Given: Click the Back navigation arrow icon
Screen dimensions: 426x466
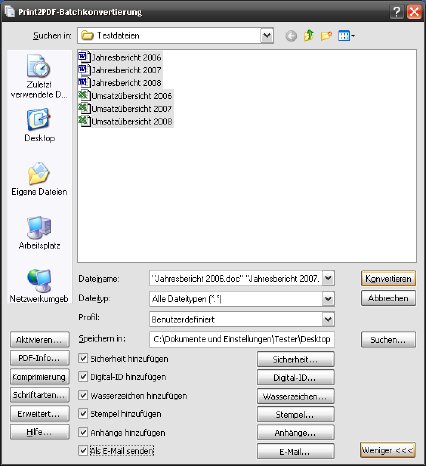Looking at the screenshot, I should 291,36.
